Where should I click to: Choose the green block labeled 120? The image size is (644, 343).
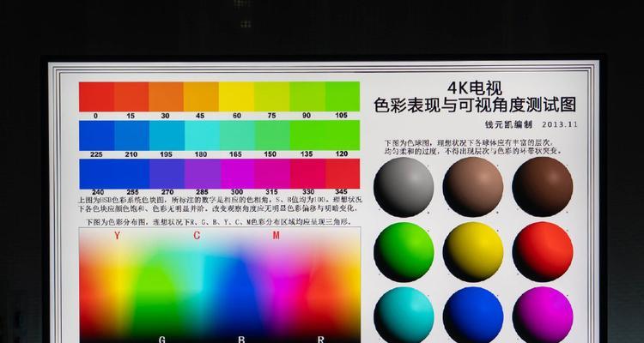343,135
